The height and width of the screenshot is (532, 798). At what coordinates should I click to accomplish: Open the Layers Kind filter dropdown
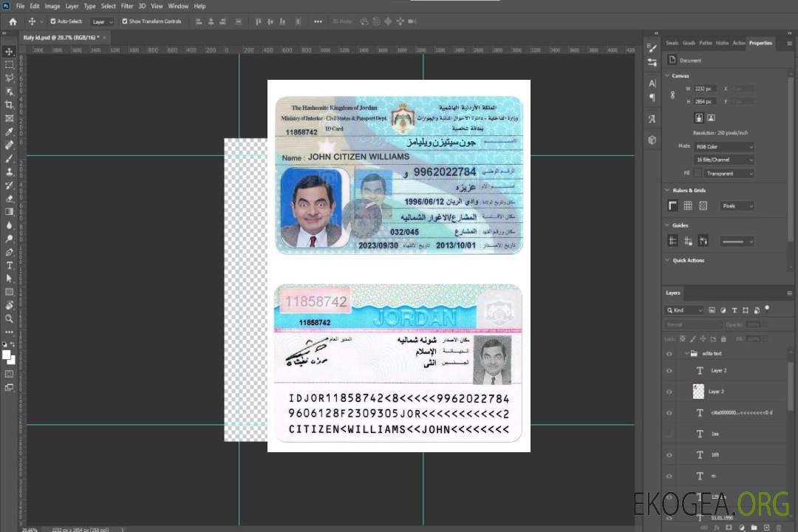pyautogui.click(x=684, y=310)
